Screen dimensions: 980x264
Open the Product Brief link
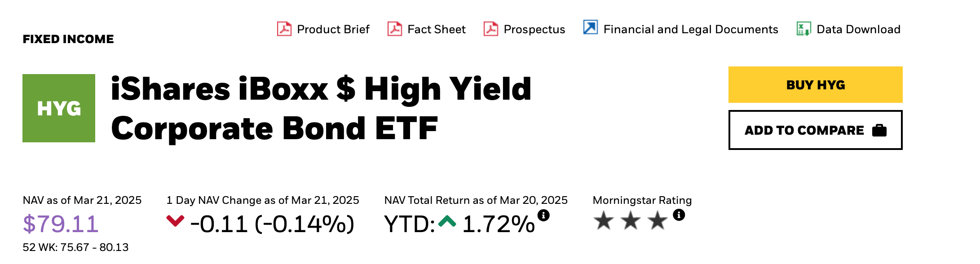coord(333,29)
